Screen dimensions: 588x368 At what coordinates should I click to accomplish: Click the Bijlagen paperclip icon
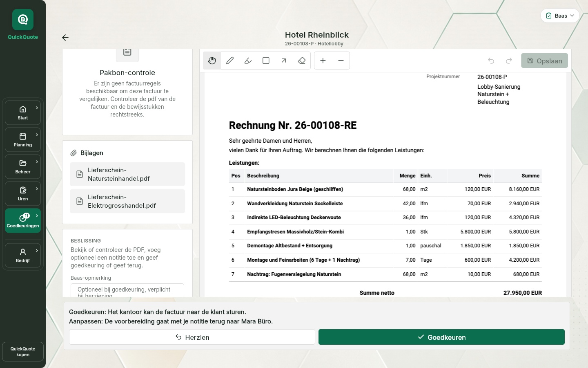click(x=73, y=153)
